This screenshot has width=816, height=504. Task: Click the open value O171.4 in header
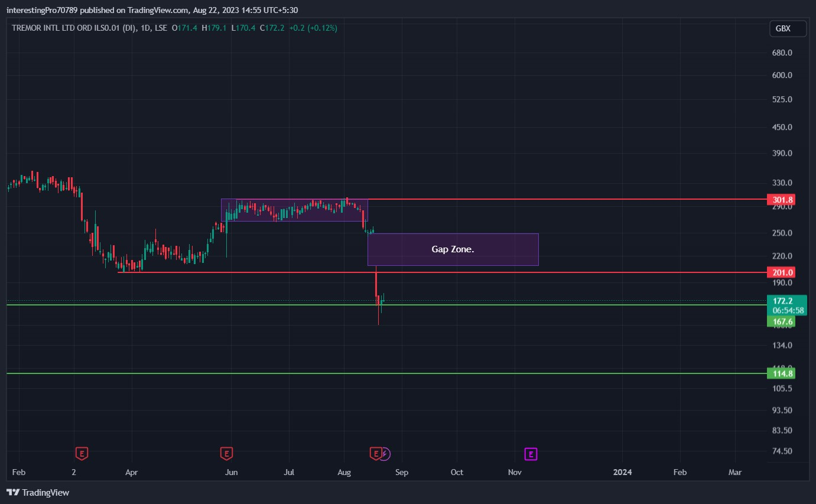pos(184,28)
